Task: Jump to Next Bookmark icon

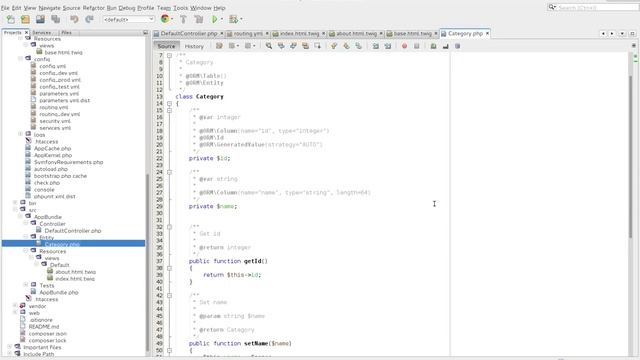Action: (x=346, y=46)
